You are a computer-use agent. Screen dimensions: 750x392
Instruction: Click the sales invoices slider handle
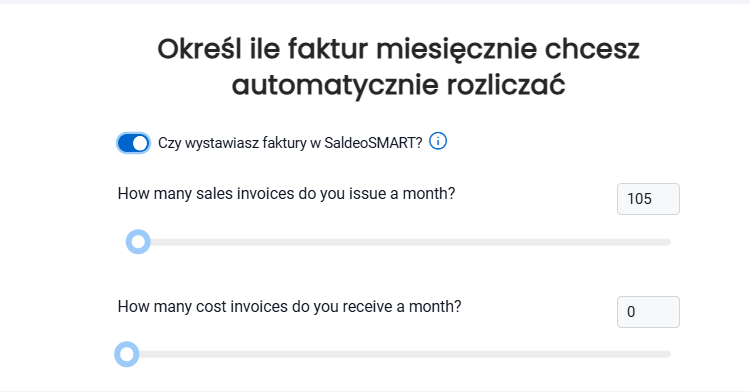click(138, 242)
